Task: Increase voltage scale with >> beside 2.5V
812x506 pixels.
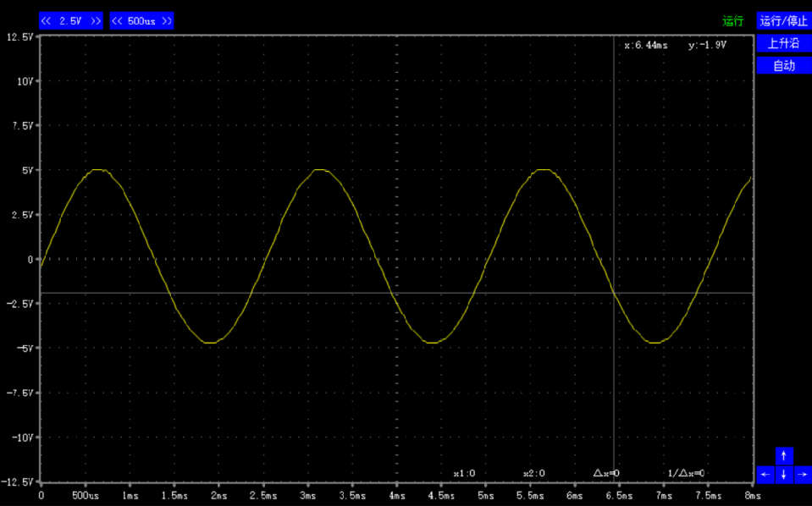Action: [96, 20]
